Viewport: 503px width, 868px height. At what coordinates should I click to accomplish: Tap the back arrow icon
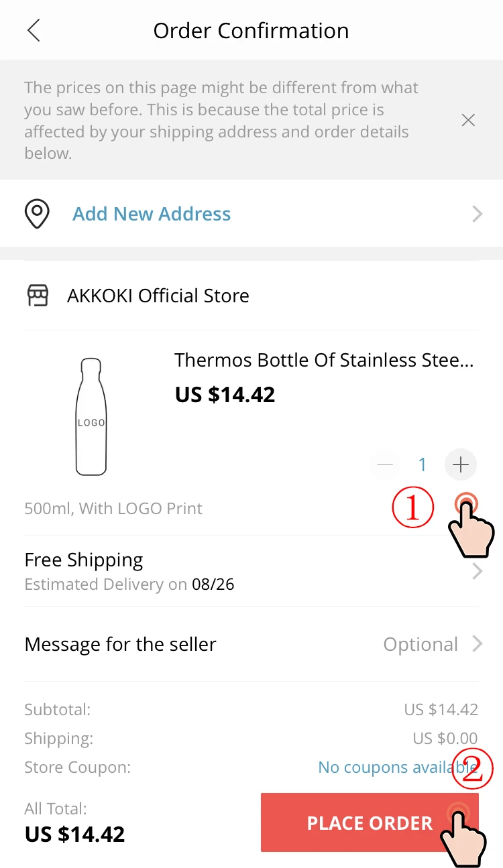[34, 31]
